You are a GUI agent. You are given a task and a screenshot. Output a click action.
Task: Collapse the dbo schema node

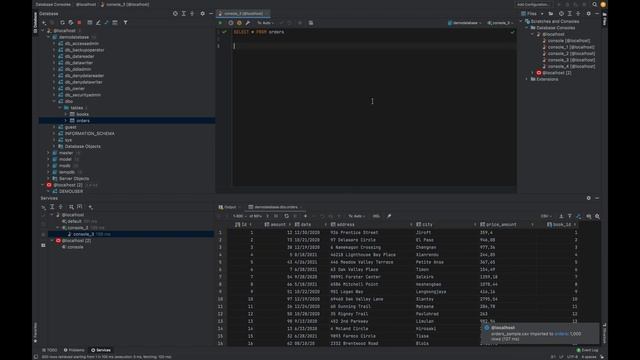54,101
